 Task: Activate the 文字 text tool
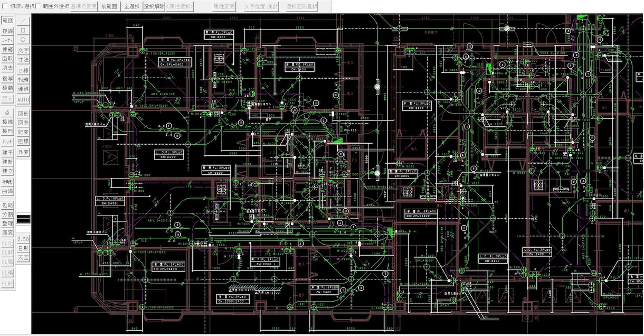coord(23,51)
